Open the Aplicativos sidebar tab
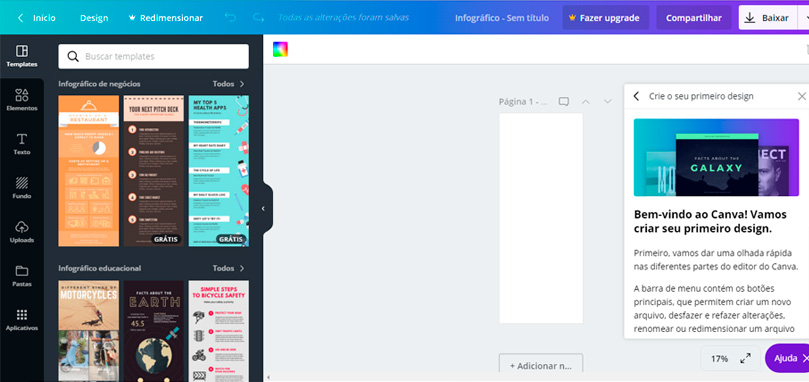Image resolution: width=809 pixels, height=382 pixels. pos(22,320)
